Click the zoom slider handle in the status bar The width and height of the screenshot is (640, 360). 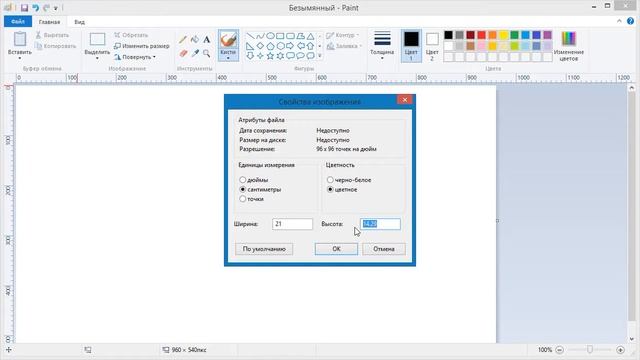tap(590, 350)
